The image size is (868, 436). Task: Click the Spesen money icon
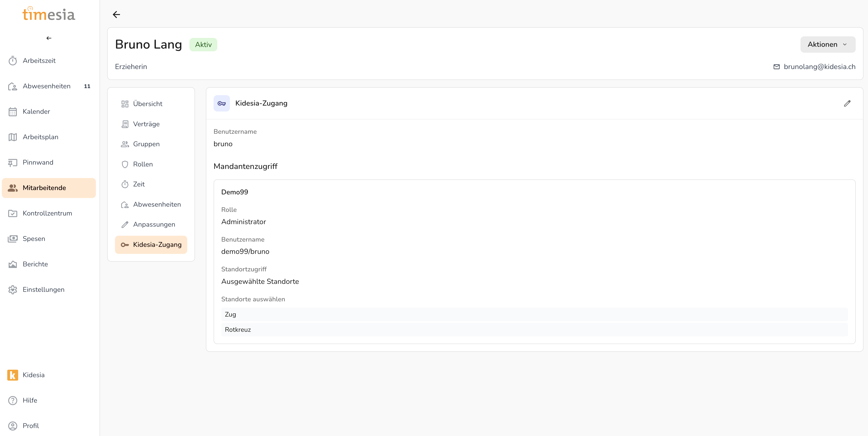tap(12, 239)
